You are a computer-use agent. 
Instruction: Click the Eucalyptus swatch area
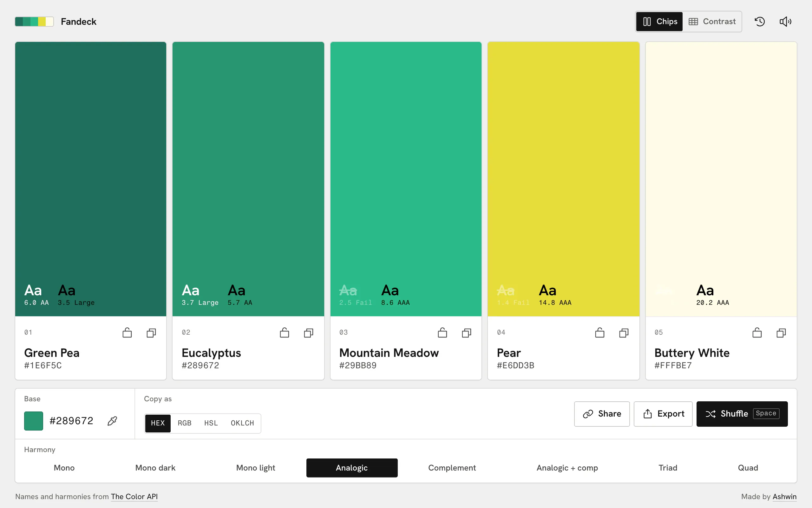(248, 179)
